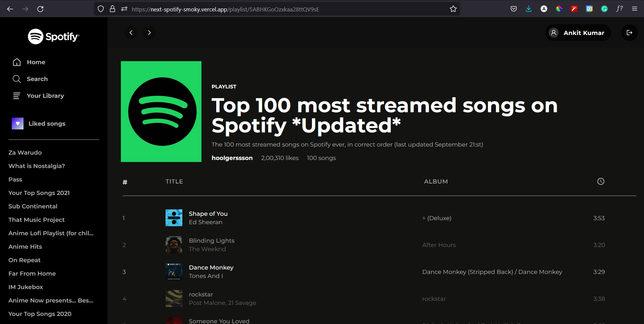Screen dimensions: 644x324
Task: Click the clock duration column icon
Action: click(x=601, y=181)
